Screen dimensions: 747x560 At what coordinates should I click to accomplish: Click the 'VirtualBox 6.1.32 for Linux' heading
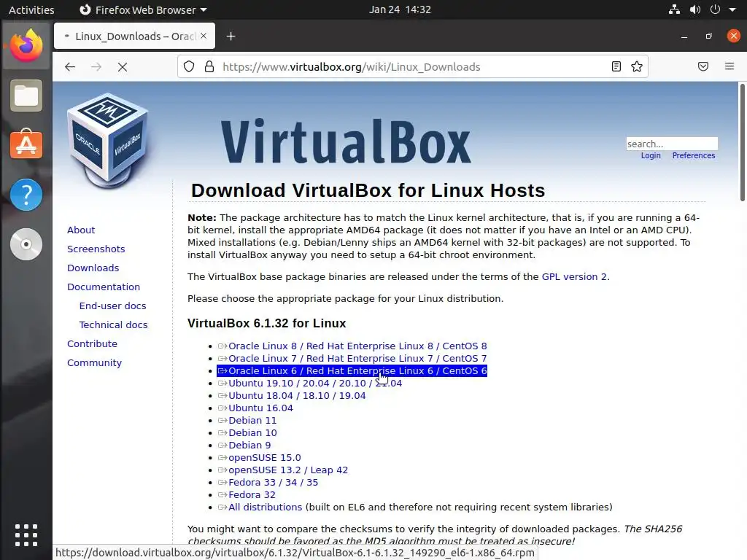(267, 323)
